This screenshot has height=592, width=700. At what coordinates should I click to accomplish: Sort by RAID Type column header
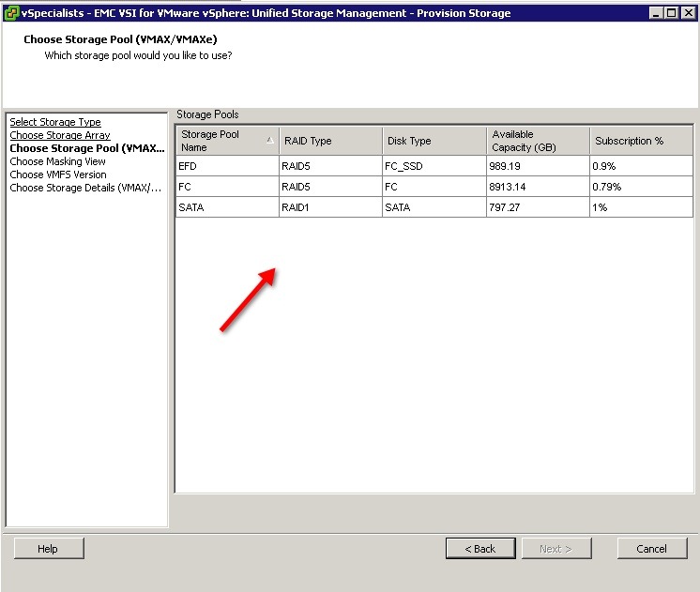coord(330,141)
